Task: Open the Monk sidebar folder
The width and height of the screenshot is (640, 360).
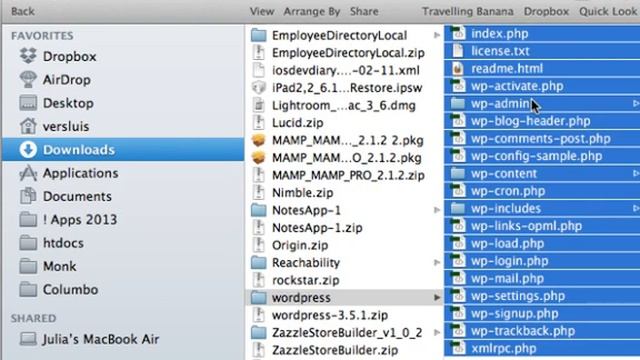Action: 48,266
